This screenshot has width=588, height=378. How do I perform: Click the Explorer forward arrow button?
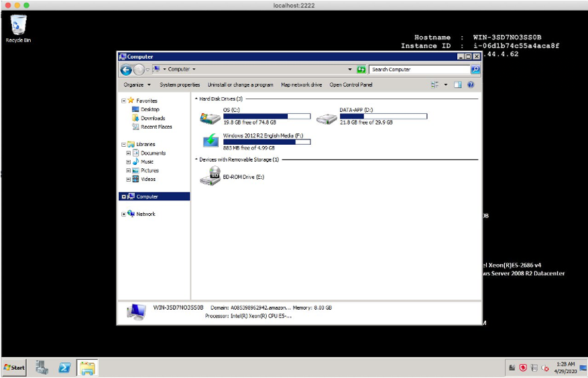coord(139,70)
